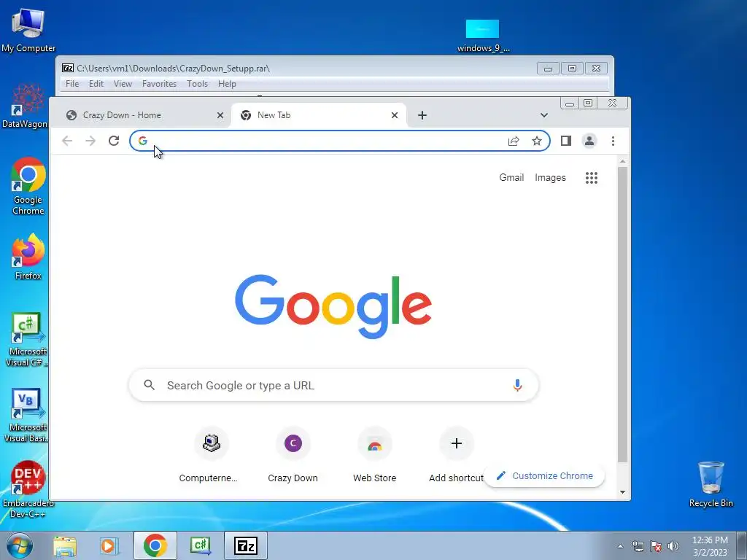Viewport: 747px width, 560px height.
Task: Start voice search with the microphone
Action: (x=517, y=385)
